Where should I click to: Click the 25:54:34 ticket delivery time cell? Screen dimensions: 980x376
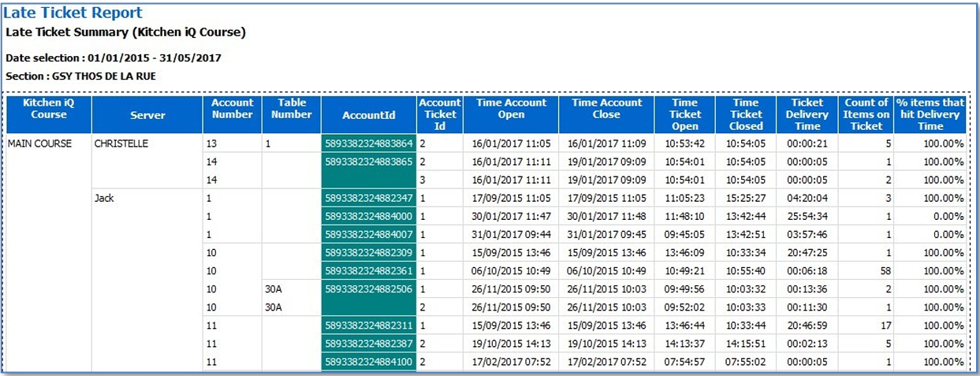pyautogui.click(x=805, y=216)
